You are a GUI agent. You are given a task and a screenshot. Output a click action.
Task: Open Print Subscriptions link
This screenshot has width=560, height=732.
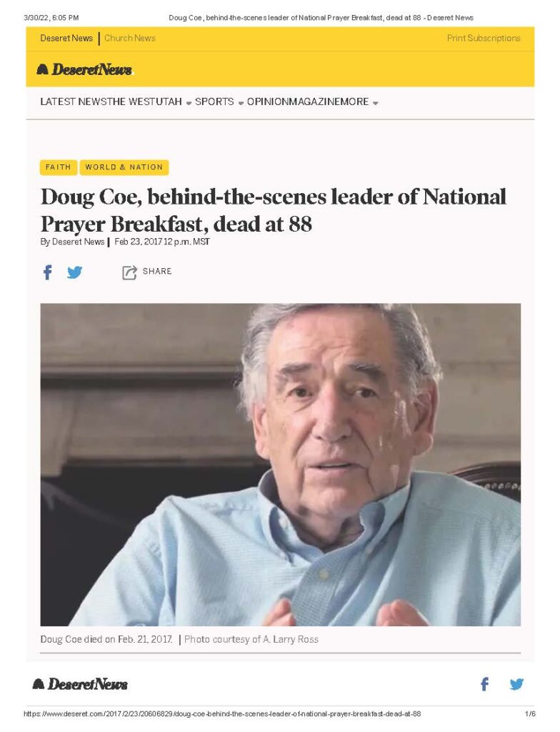coord(484,39)
